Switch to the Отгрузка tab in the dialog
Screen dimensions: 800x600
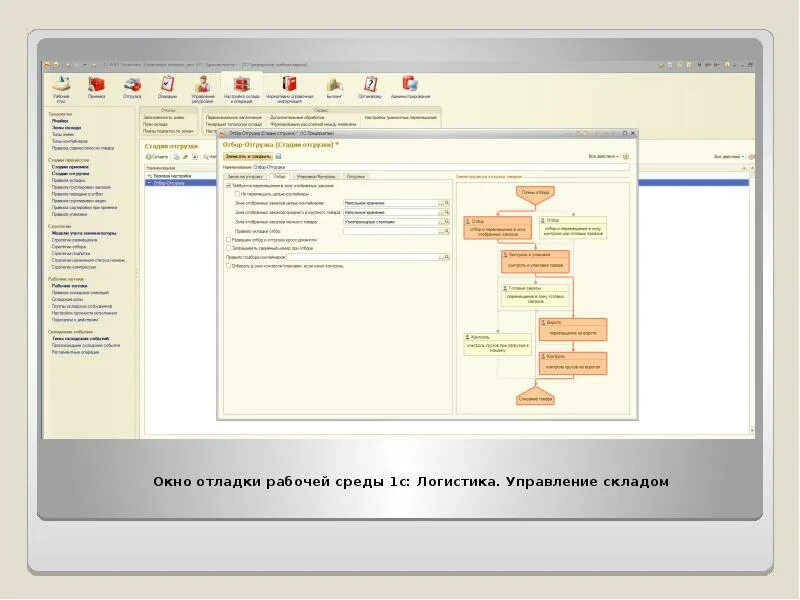pyautogui.click(x=356, y=177)
